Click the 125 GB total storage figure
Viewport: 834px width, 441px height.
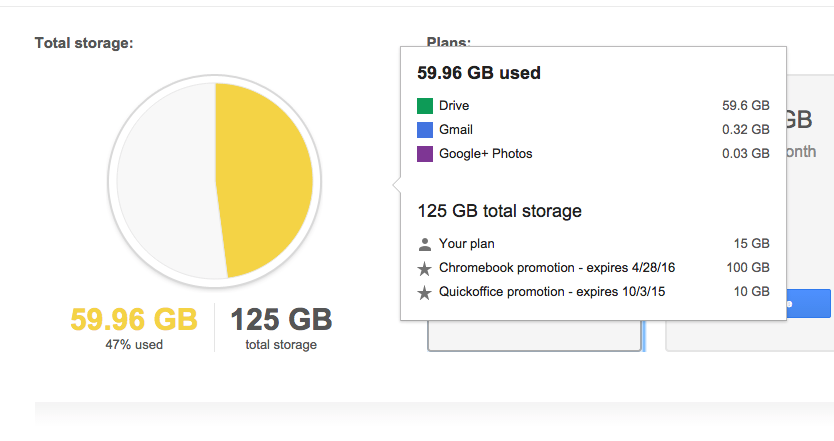(281, 320)
